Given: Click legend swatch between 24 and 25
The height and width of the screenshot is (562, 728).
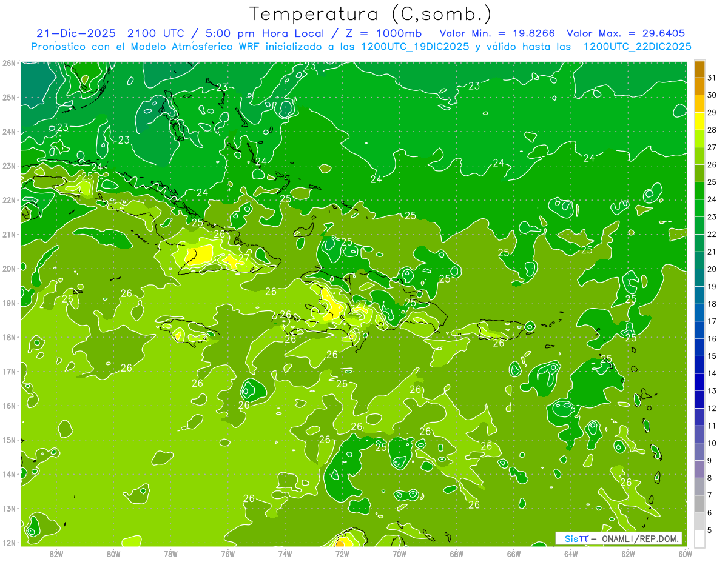Looking at the screenshot, I should 700,190.
